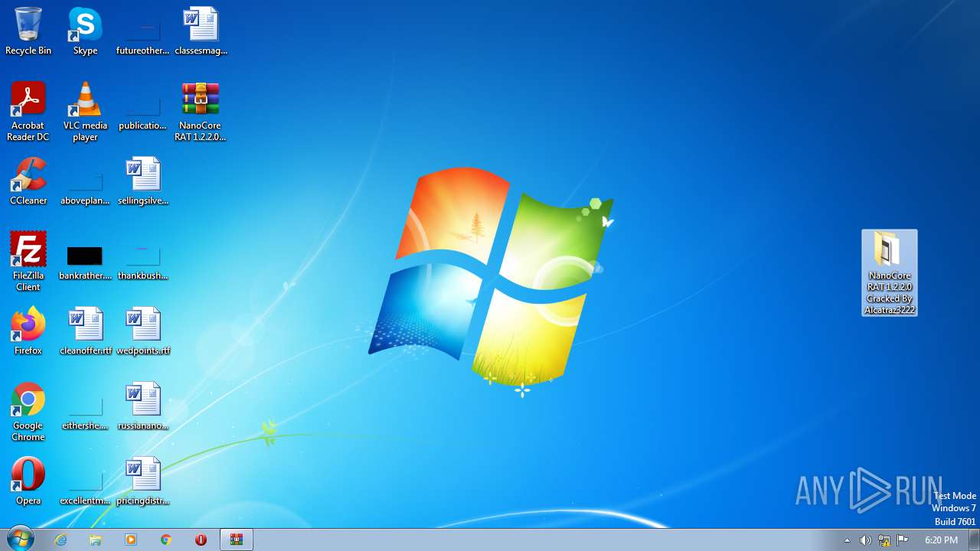The height and width of the screenshot is (551, 980).
Task: Launch FileZilla Client shortcut
Action: pos(28,262)
